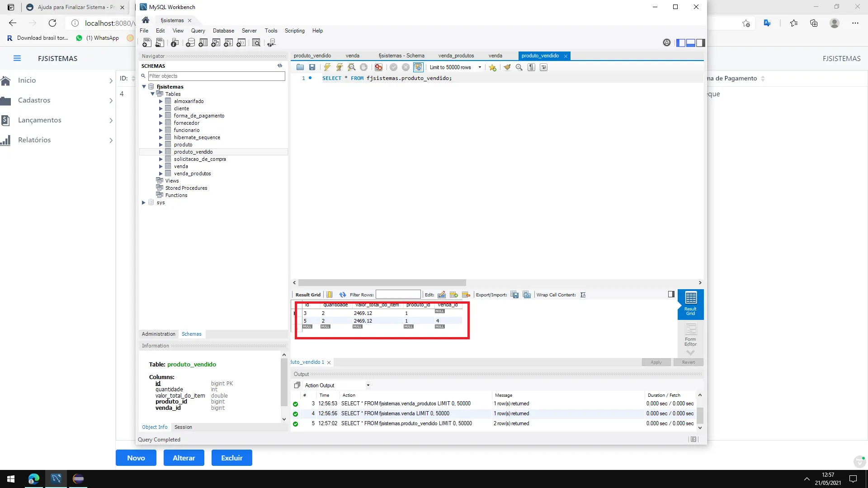The width and height of the screenshot is (868, 488).
Task: Open the Limit to 50000 rows dropdown
Action: pyautogui.click(x=455, y=67)
